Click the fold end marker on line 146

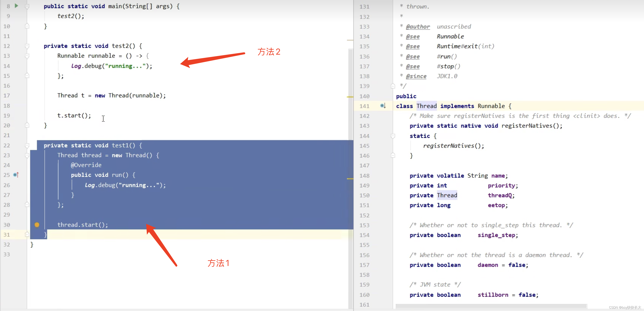click(393, 155)
